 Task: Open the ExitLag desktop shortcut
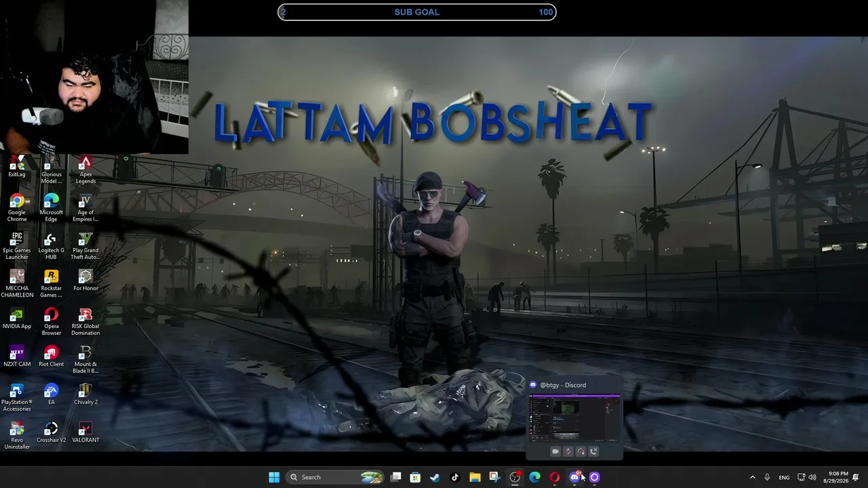(17, 167)
